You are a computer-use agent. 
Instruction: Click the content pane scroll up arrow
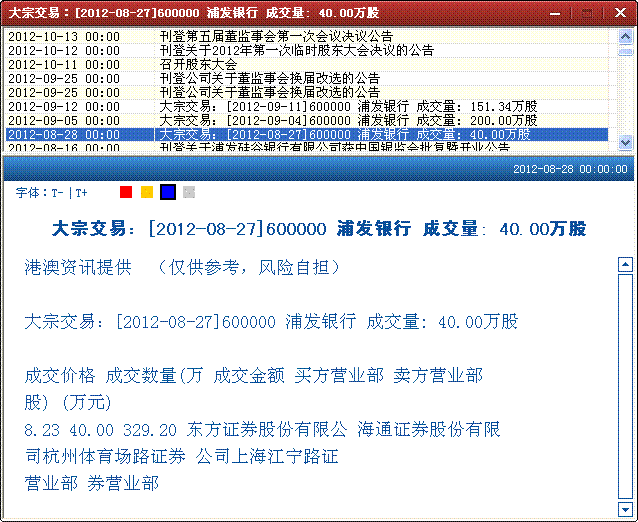[x=625, y=264]
